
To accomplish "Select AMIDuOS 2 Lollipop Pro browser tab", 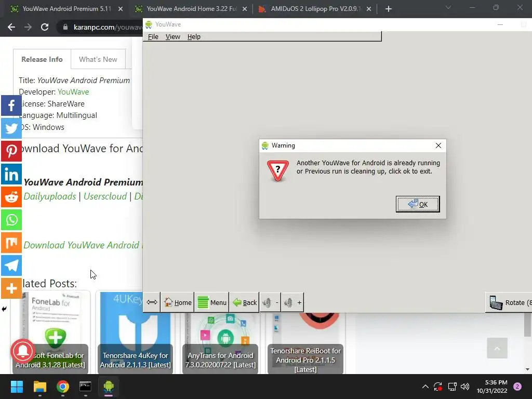I will pyautogui.click(x=315, y=9).
